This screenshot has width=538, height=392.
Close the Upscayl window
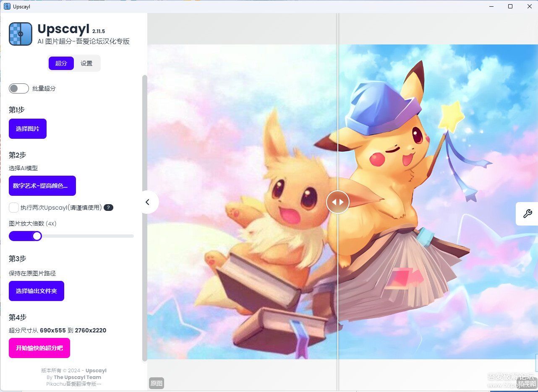coord(529,6)
